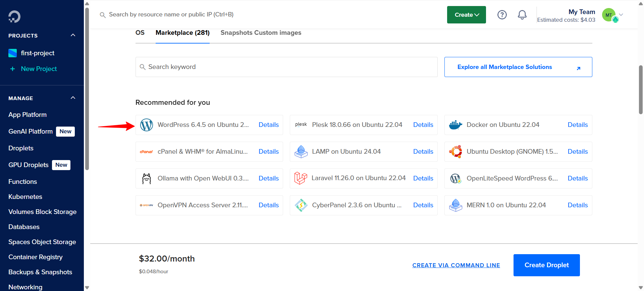The width and height of the screenshot is (644, 291).
Task: View Details for WordPress 6.4.5
Action: click(268, 125)
